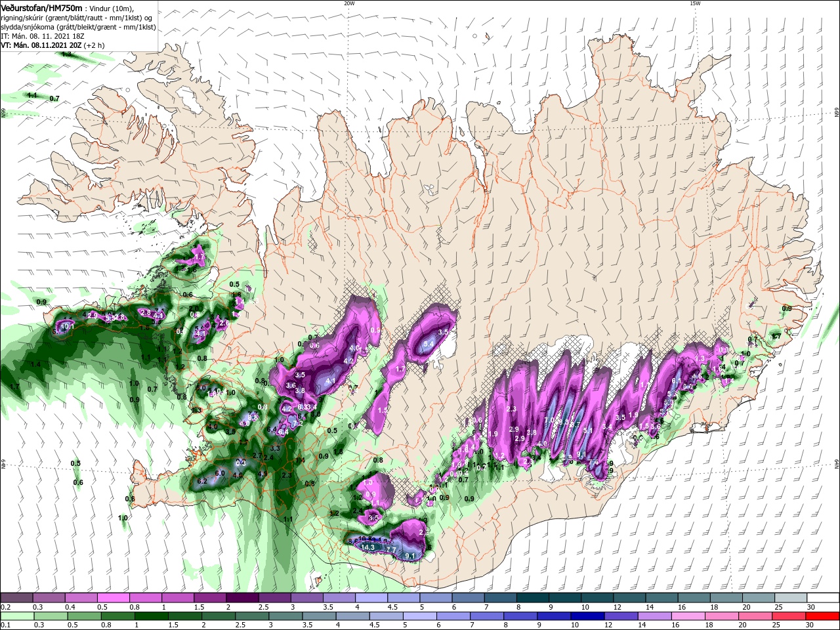Select the dark teal top-row swatch between 8 and 9
Image resolution: width=840 pixels, height=630 pixels.
coord(532,597)
